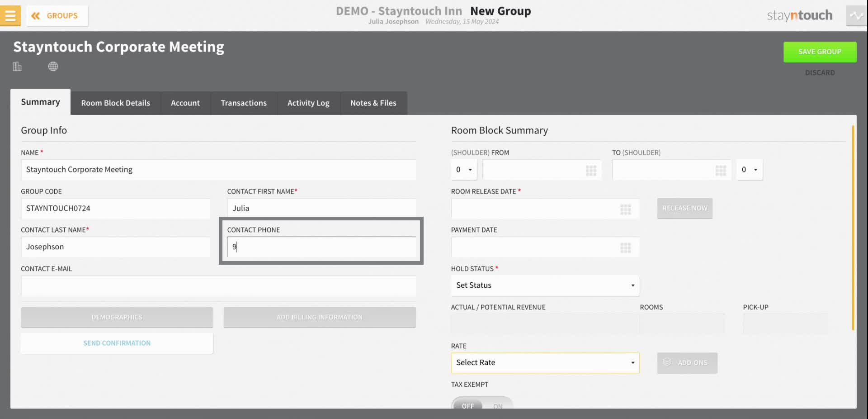Viewport: 868px width, 419px height.
Task: Click the travel agent globe icon
Action: (x=53, y=67)
